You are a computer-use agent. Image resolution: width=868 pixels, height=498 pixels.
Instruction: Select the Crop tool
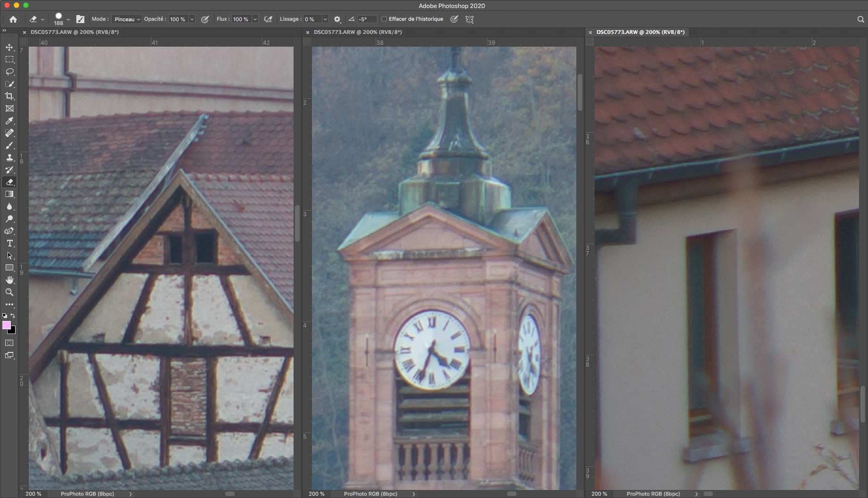9,96
